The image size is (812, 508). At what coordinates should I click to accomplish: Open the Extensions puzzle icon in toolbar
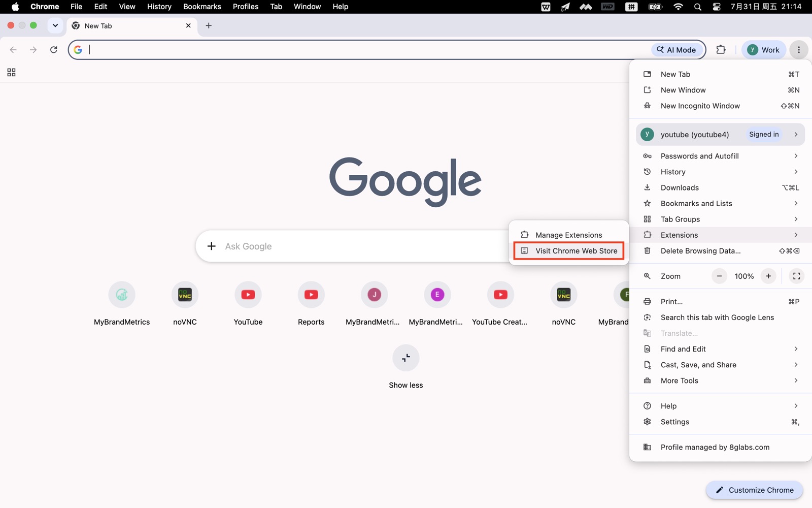(721, 50)
